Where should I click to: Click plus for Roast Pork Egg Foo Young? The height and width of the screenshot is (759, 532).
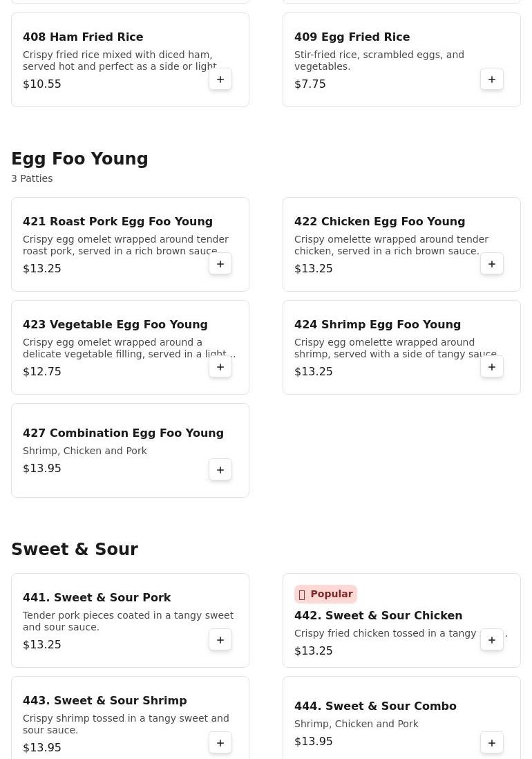click(220, 264)
